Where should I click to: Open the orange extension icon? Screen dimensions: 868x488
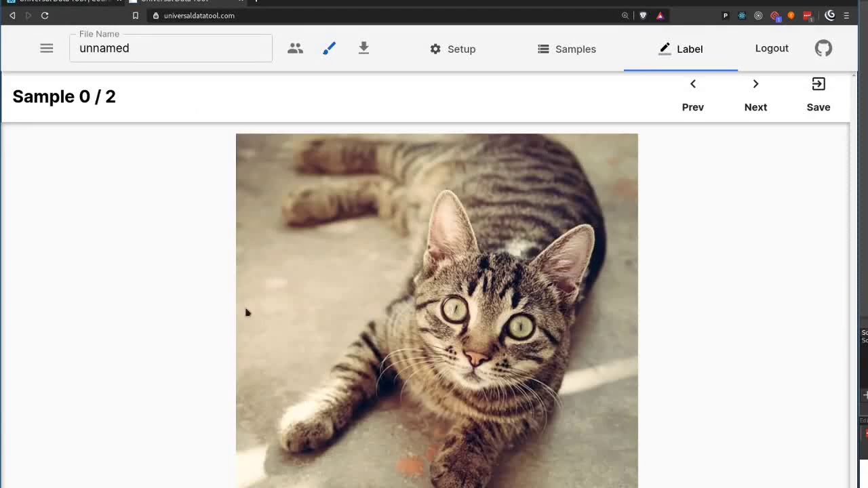[791, 16]
